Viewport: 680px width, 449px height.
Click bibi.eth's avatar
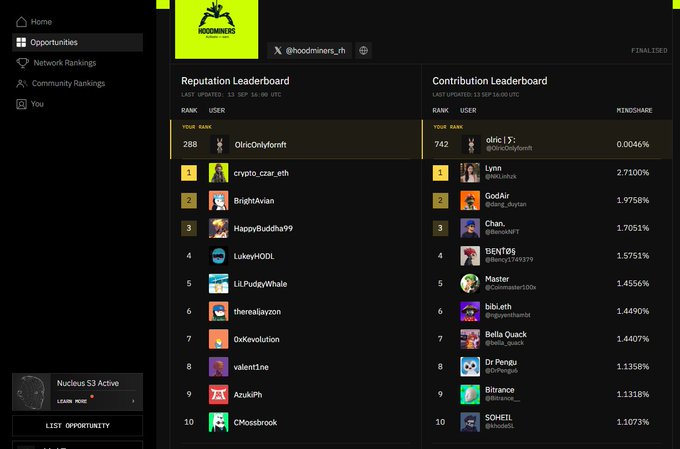click(x=470, y=311)
